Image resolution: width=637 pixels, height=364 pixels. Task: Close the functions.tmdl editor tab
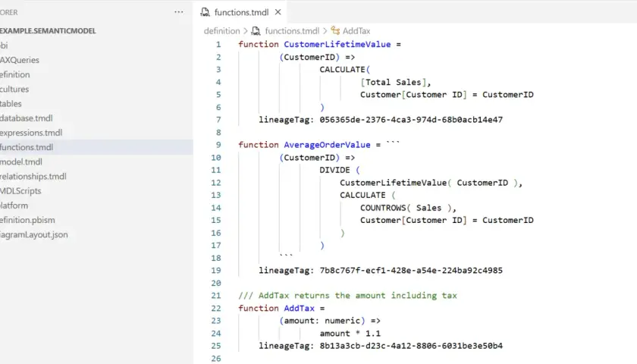(278, 12)
